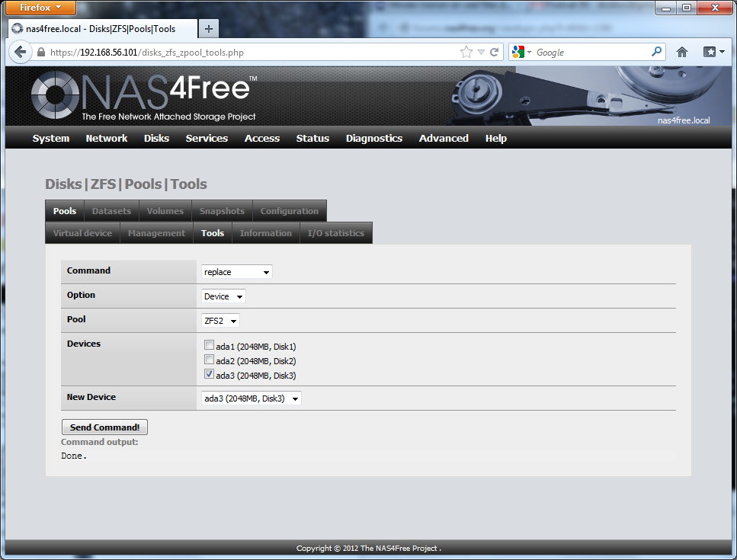
Task: Open the Virtual device sub-tab
Action: click(83, 233)
